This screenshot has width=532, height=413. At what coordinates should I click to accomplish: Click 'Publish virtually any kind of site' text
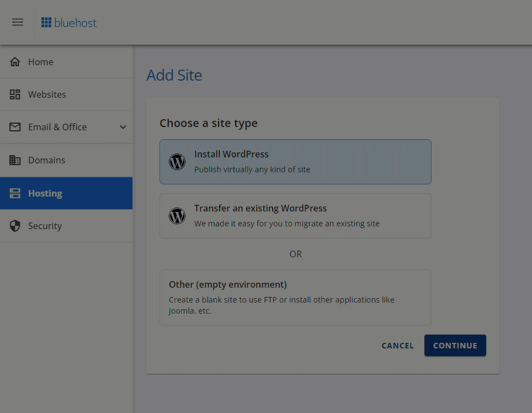pyautogui.click(x=252, y=170)
